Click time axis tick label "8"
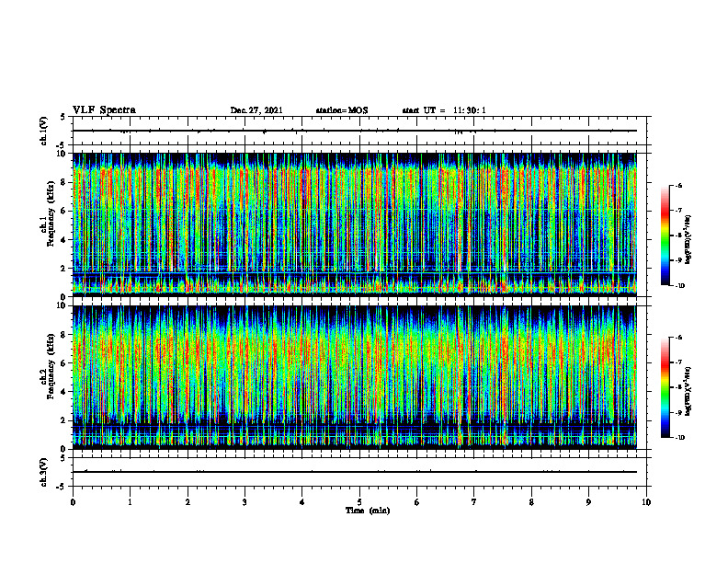Image resolution: width=728 pixels, height=563 pixels. click(531, 502)
